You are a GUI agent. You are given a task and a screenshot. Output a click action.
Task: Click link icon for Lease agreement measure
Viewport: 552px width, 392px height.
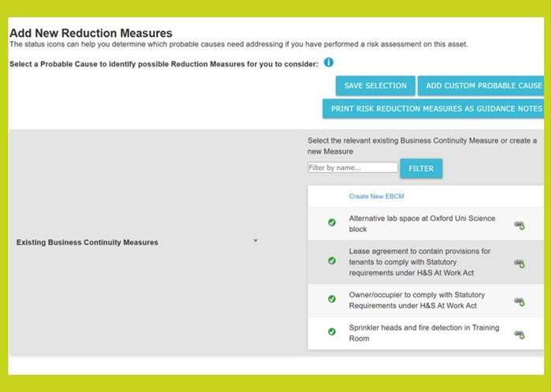point(519,263)
